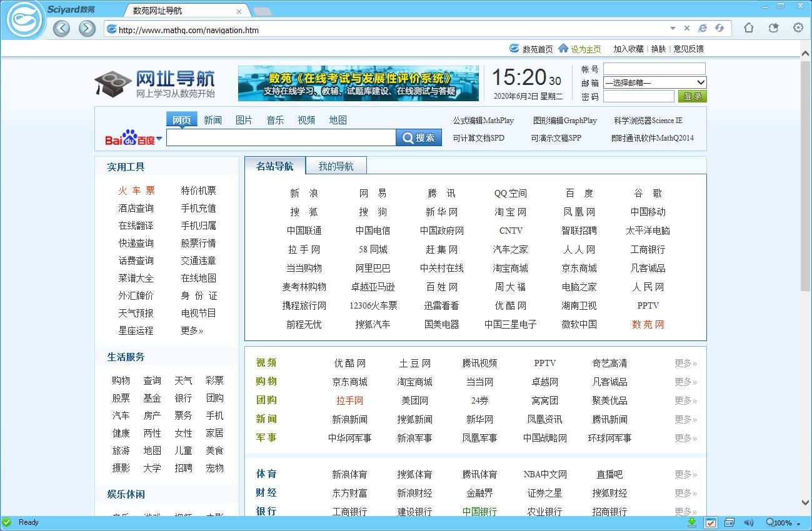
Task: Open the red 拉手网 group-buy link
Action: tap(349, 400)
